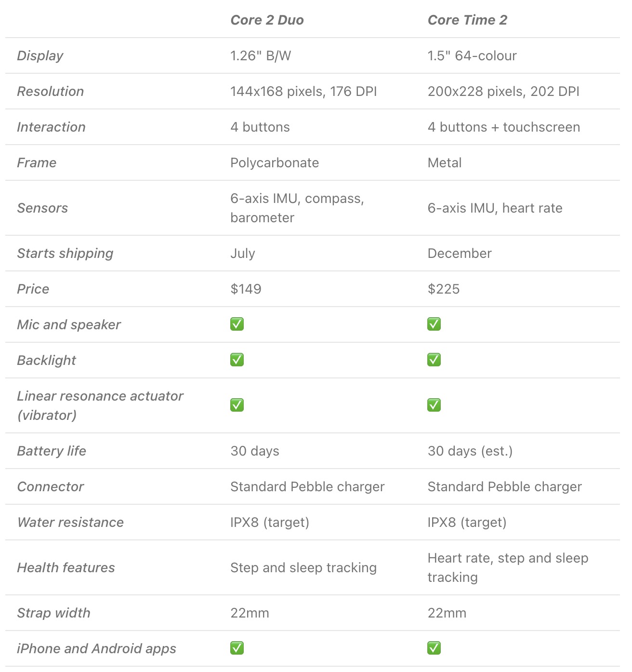Click the Core Time 2 backlight checkmark

434,360
